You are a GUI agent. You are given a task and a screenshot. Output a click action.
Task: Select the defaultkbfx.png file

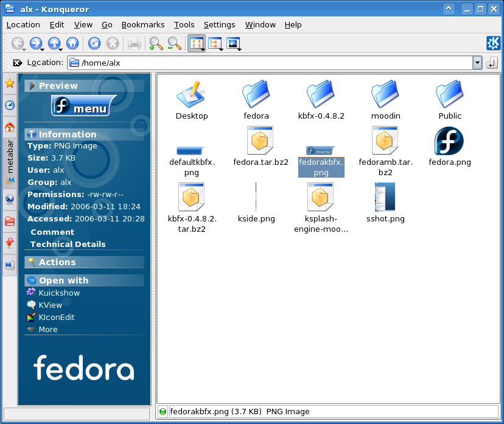point(192,161)
